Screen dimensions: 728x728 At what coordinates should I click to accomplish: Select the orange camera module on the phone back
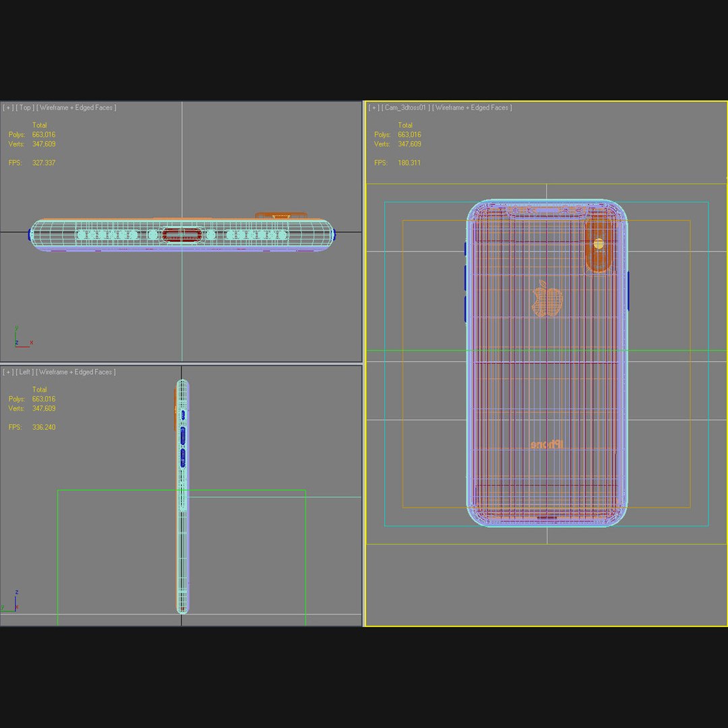coord(599,245)
